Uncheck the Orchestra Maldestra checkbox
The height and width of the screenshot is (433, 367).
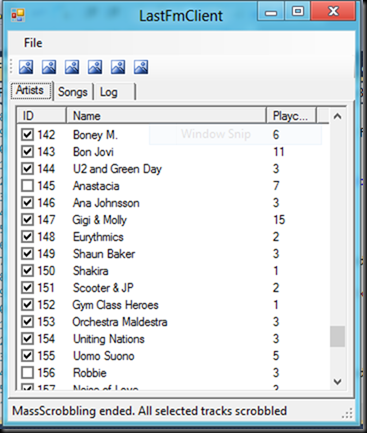click(x=27, y=322)
